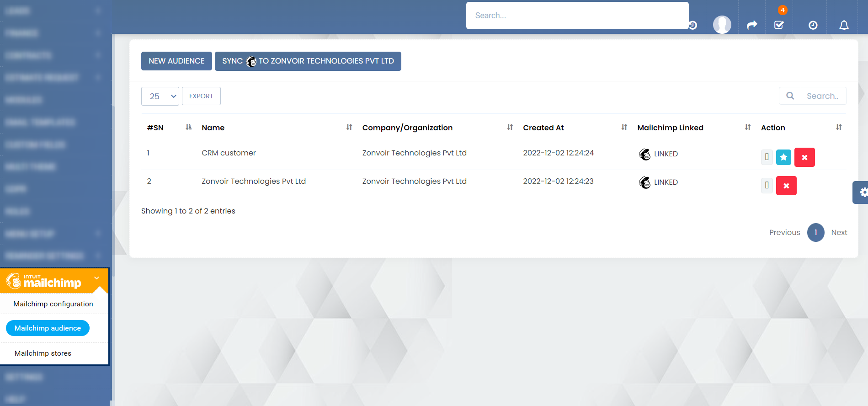Click the Mailchimp logo in CRM customer row
Screen dimensions: 868x406
645,154
